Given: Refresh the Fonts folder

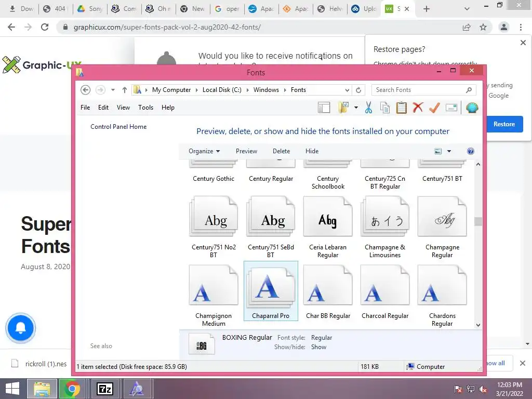Looking at the screenshot, I should tap(358, 90).
